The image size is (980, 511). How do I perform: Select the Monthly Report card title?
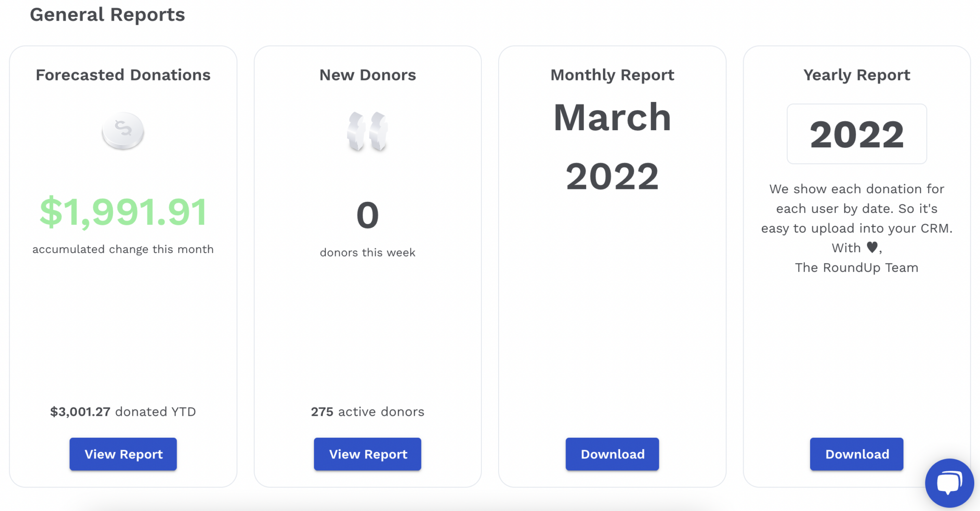click(612, 74)
